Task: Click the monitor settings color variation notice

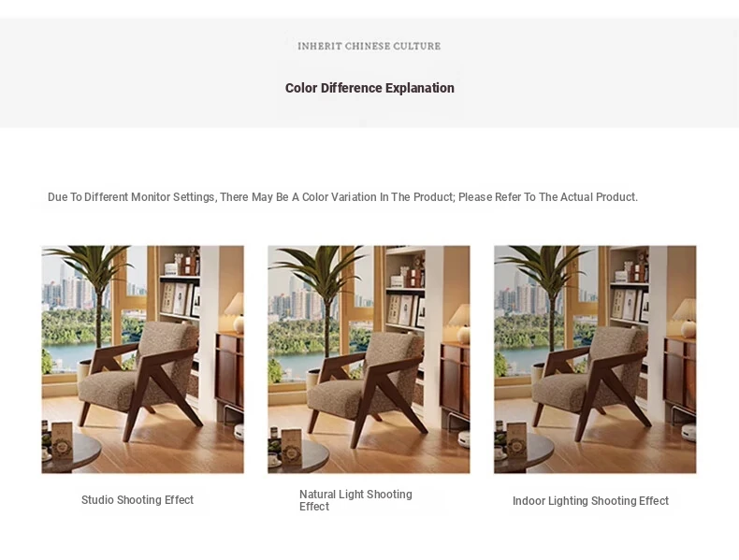Action: (x=342, y=197)
